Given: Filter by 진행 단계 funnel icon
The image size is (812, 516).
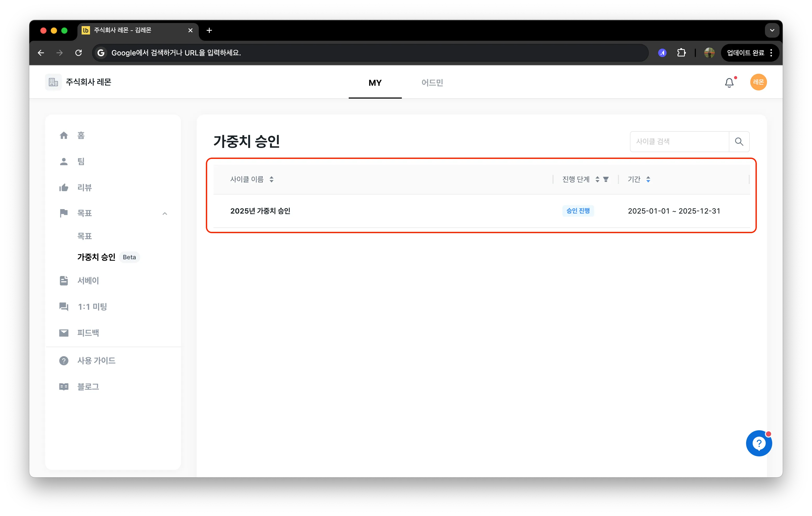Looking at the screenshot, I should 606,179.
